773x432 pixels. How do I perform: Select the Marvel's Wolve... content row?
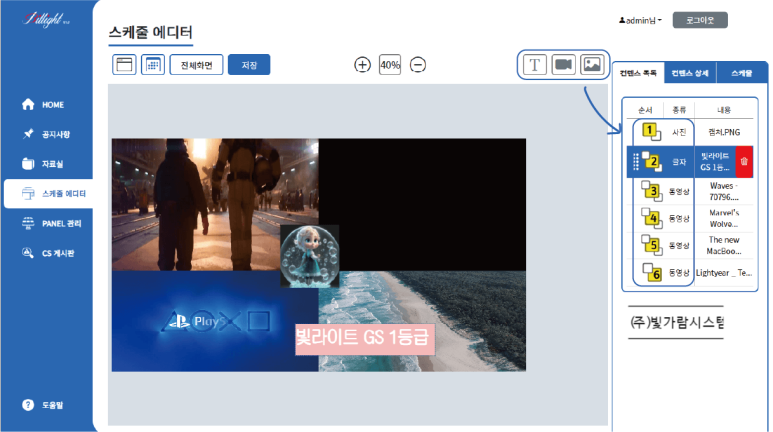pyautogui.click(x=690, y=218)
